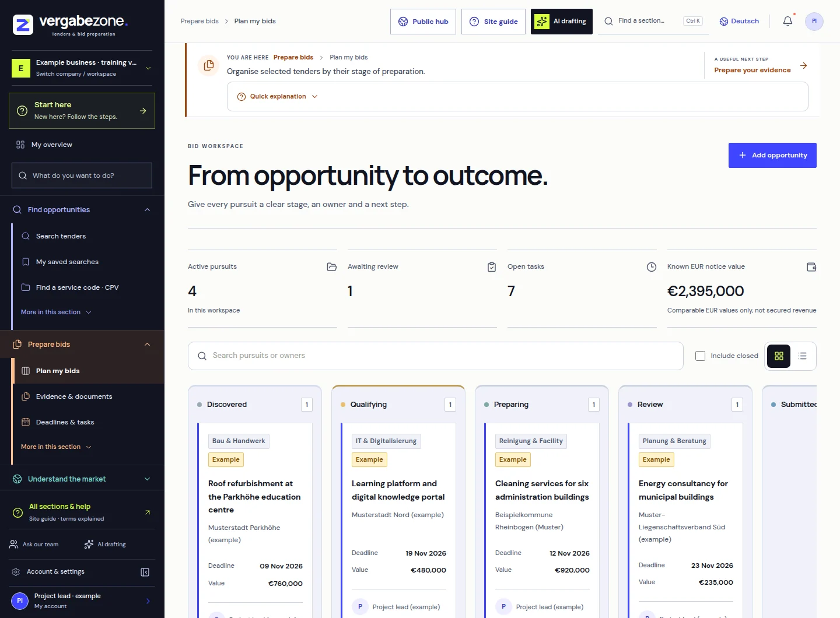Image resolution: width=840 pixels, height=618 pixels.
Task: Open the notifications bell
Action: point(787,21)
